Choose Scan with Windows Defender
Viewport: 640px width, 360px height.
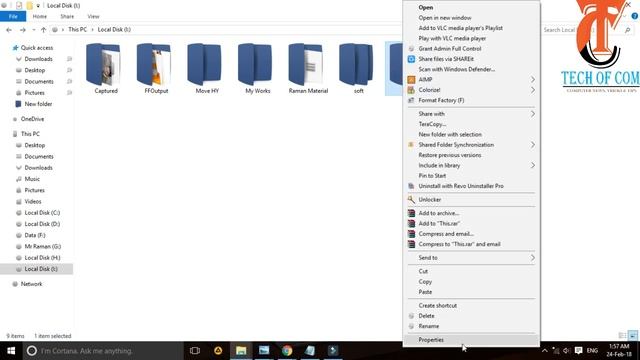pyautogui.click(x=471, y=69)
